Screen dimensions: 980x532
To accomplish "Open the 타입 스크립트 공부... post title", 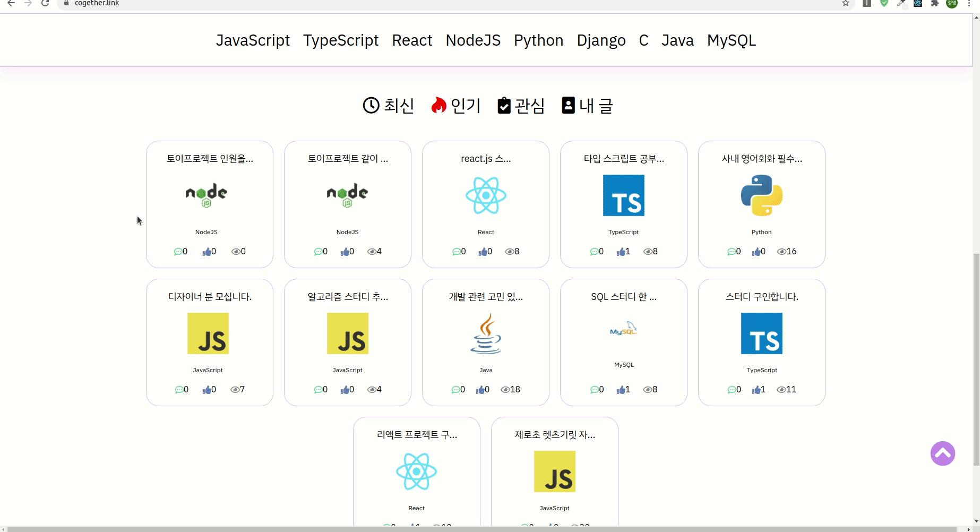I will coord(624,159).
